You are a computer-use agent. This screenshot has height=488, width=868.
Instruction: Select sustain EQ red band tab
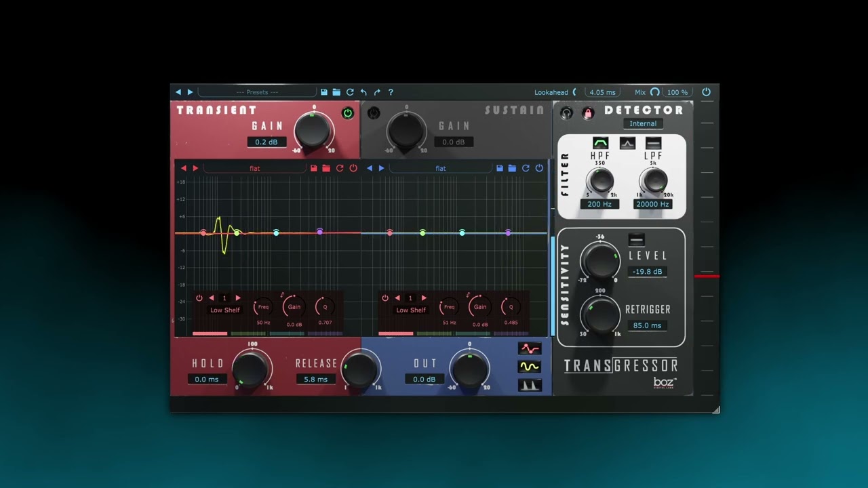396,333
